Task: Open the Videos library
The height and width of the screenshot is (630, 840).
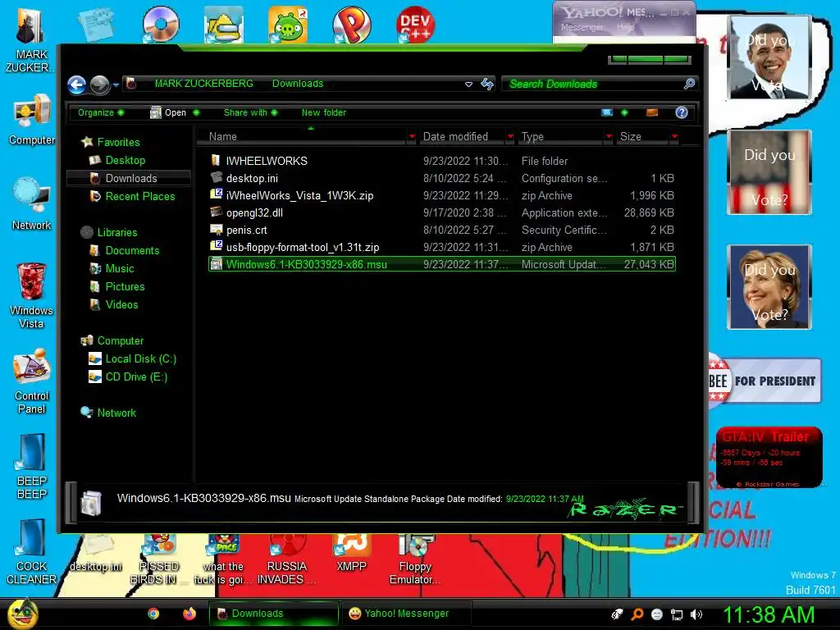Action: (114, 304)
